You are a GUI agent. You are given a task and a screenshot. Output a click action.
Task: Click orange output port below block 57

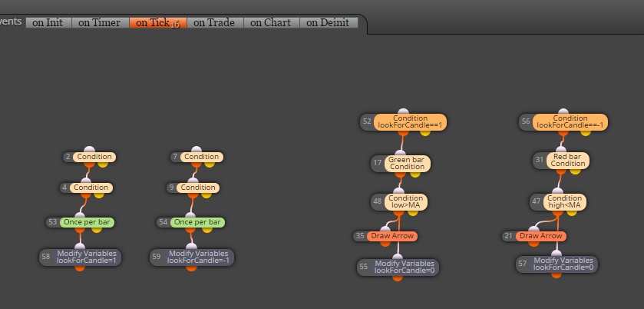[556, 274]
